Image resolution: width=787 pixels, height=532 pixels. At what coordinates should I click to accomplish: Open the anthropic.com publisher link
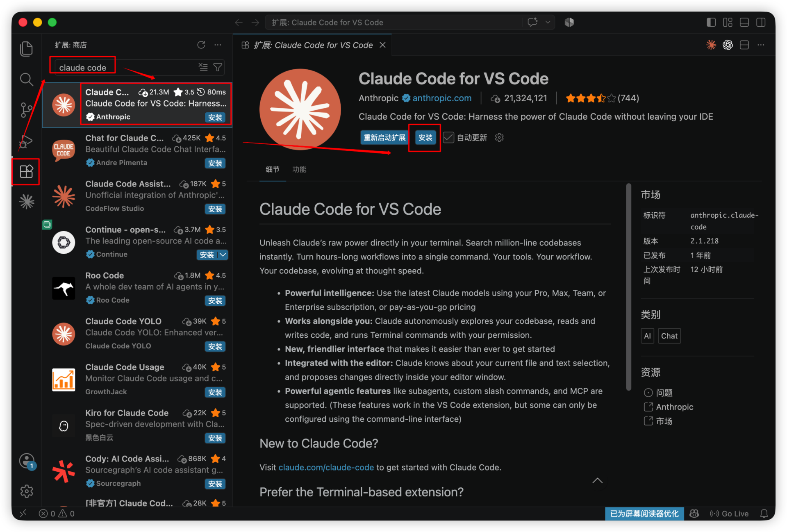442,98
